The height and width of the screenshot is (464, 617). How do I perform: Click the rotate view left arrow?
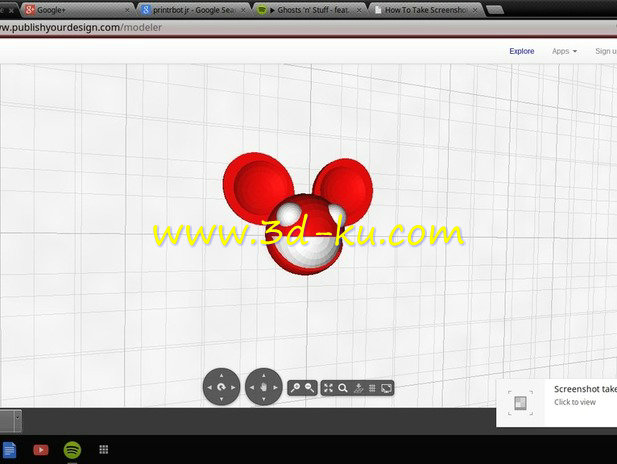209,388
